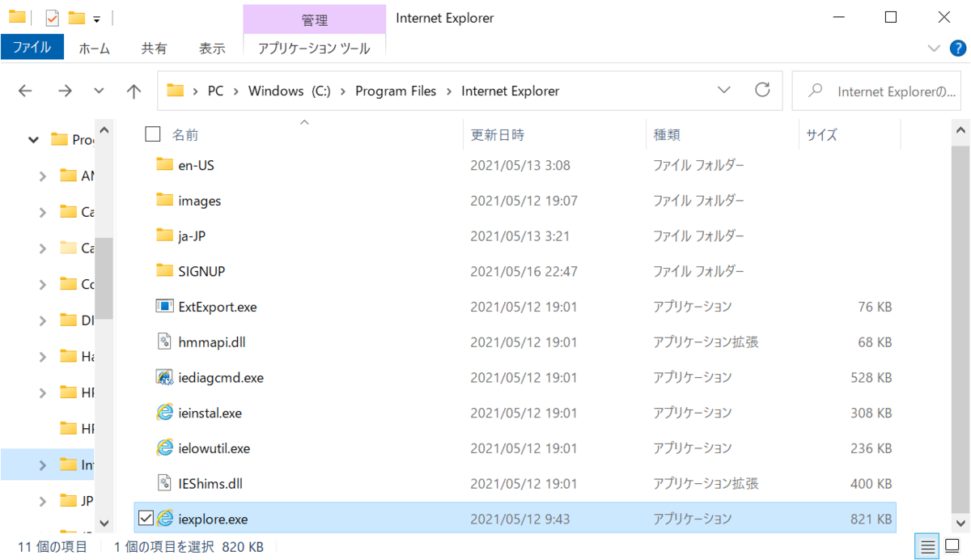Open the ホーム ribbon tab

coord(95,49)
